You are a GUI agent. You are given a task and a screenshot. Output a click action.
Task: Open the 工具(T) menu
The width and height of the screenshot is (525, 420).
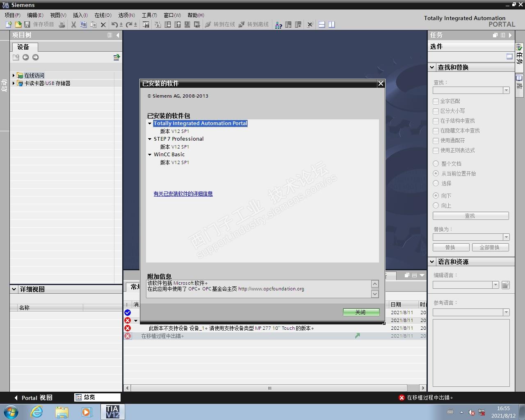tap(149, 15)
